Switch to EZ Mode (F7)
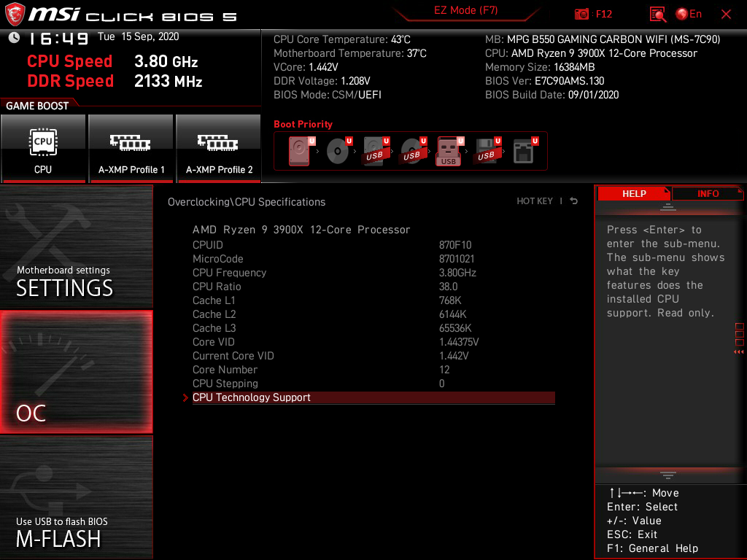The height and width of the screenshot is (560, 747). (465, 10)
